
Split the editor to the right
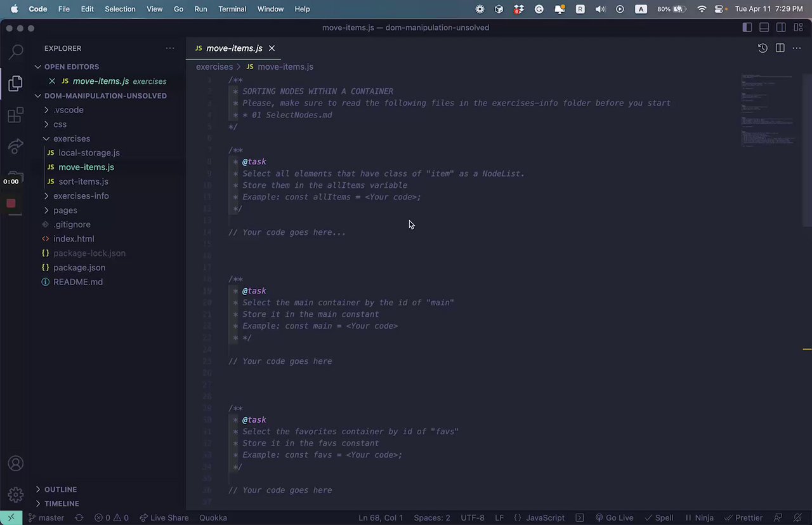[780, 48]
